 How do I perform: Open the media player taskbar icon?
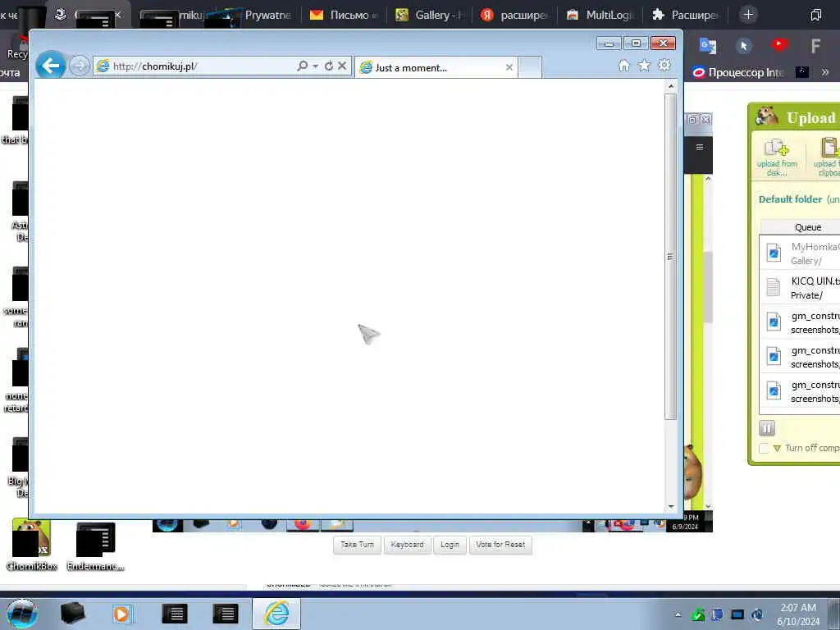coord(121,614)
